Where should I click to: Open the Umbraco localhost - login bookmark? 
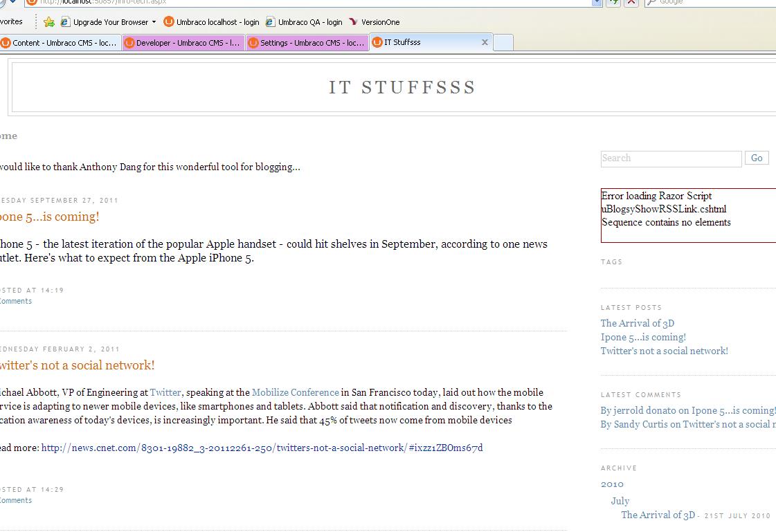212,21
